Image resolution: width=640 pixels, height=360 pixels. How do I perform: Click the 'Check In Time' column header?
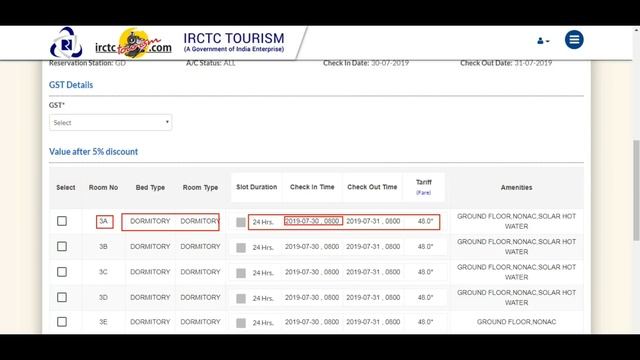coord(312,187)
